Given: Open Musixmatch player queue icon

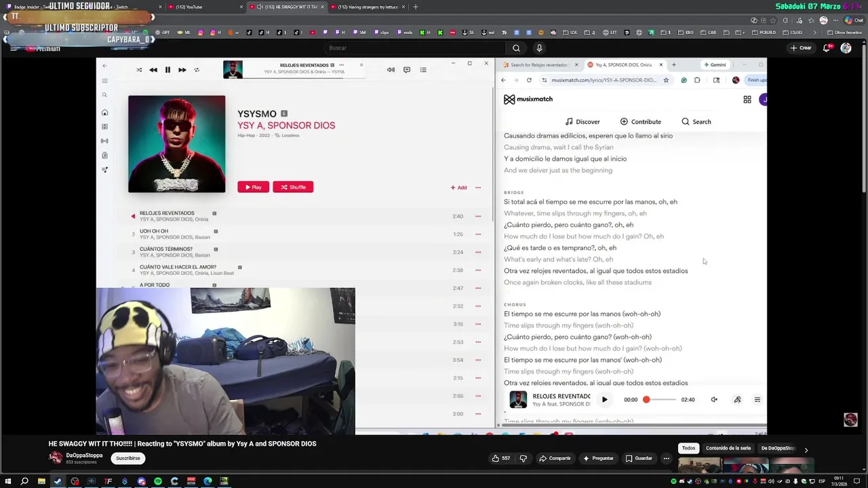Looking at the screenshot, I should (x=757, y=400).
